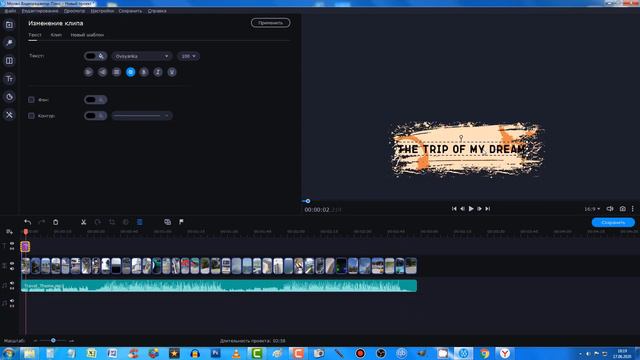640x360 pixels.
Task: Select the purple title clip on timeline
Action: point(25,247)
